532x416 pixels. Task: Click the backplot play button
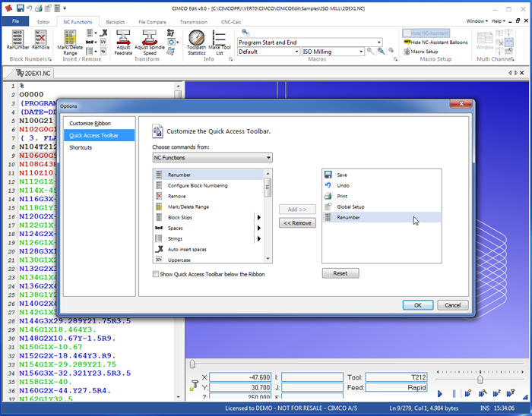(x=440, y=394)
